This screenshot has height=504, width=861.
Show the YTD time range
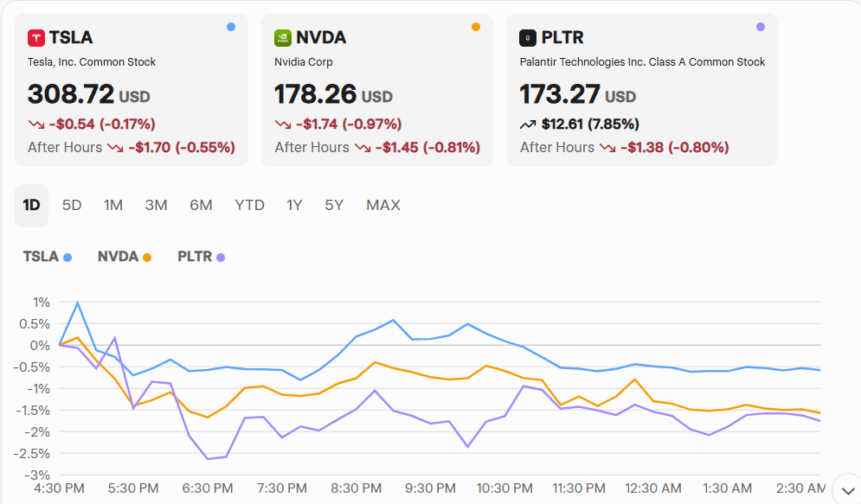249,205
